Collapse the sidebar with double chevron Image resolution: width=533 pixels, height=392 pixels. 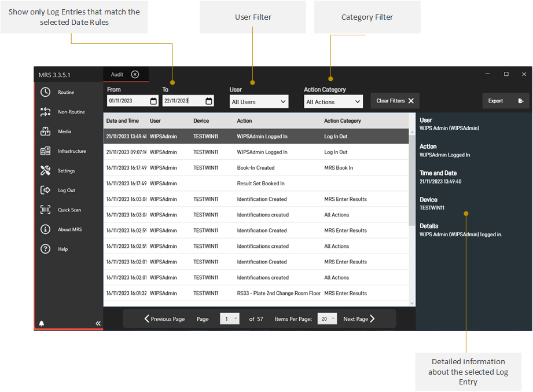point(98,323)
